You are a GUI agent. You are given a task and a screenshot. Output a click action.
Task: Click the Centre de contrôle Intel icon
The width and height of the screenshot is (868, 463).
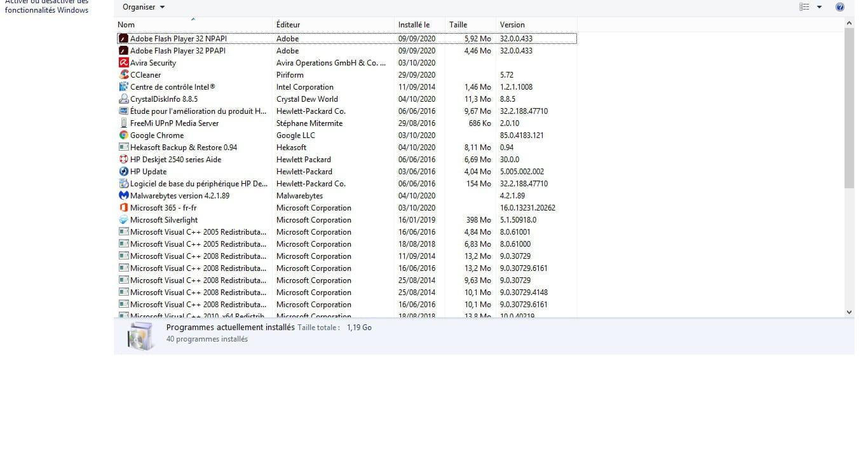click(124, 87)
